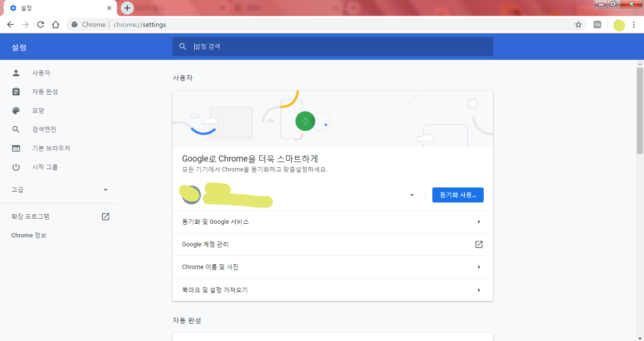
Task: Expand 북마크 및 설정 가져오기 arrow
Action: [479, 290]
